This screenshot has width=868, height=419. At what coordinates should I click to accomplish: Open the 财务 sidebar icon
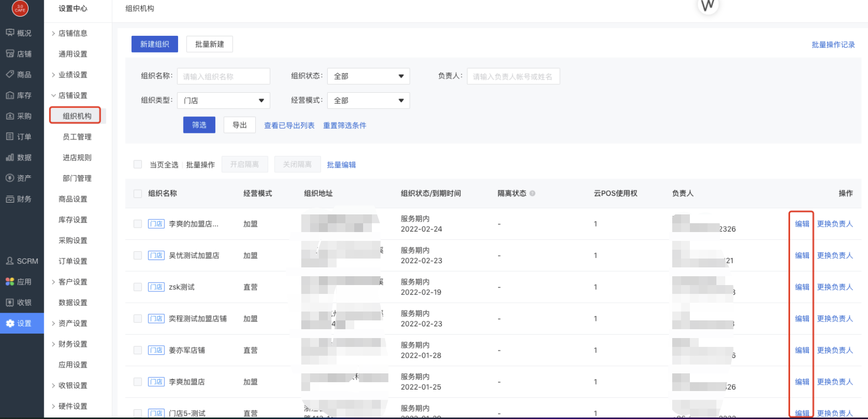[x=10, y=199]
